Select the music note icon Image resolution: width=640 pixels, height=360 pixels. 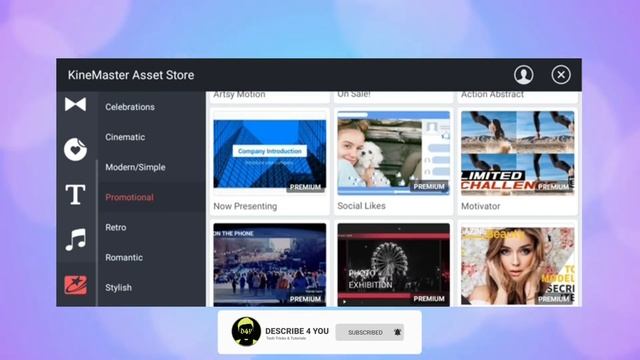click(76, 239)
